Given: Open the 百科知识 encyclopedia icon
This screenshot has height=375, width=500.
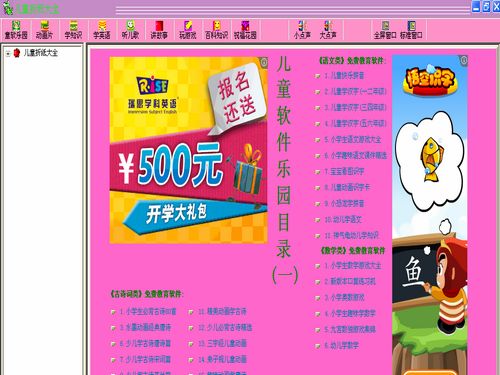Looking at the screenshot, I should [216, 30].
